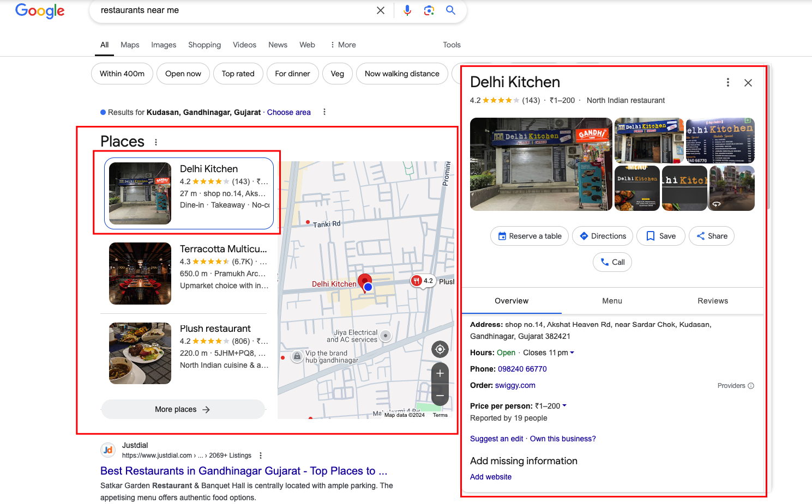Image resolution: width=812 pixels, height=504 pixels.
Task: Open the main Delhi Kitchen storefront photo
Action: pyautogui.click(x=541, y=164)
